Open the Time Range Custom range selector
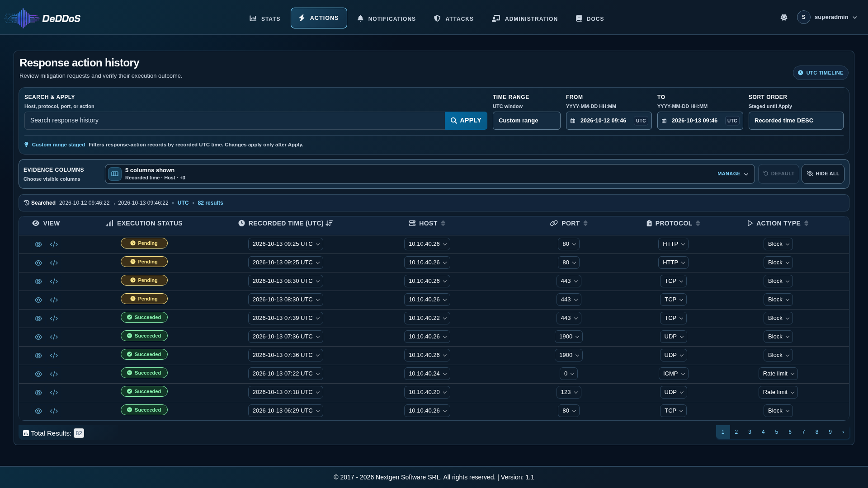Screen dimensions: 868x488 526,121
